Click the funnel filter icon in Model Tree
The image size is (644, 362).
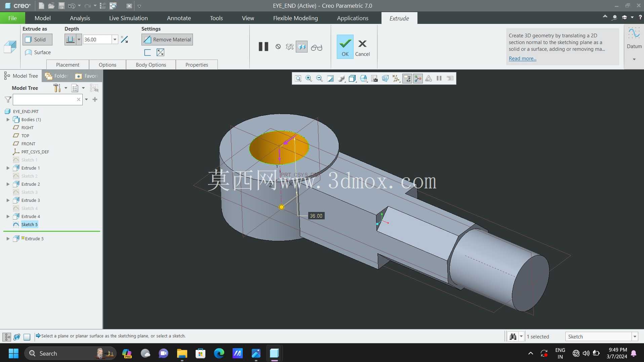(8, 100)
